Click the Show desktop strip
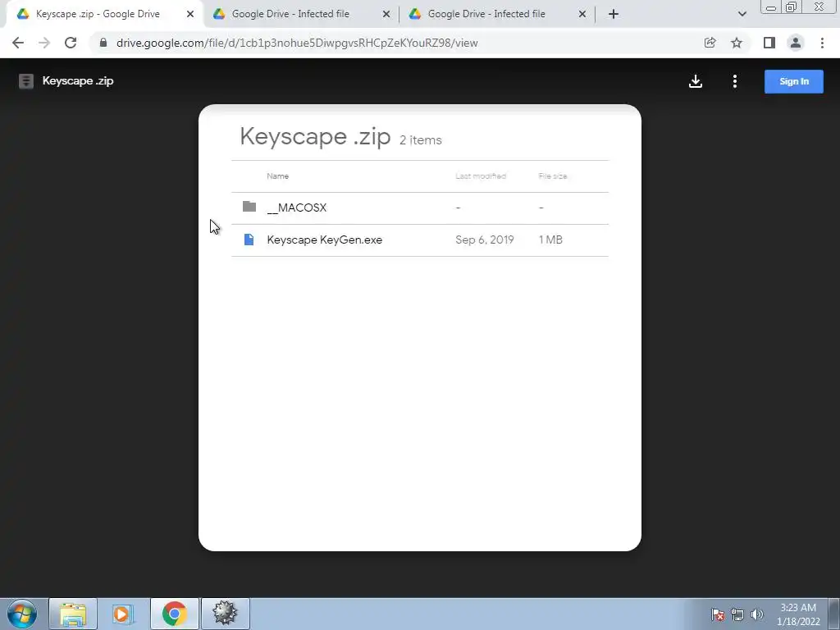This screenshot has width=840, height=630. coord(833,614)
